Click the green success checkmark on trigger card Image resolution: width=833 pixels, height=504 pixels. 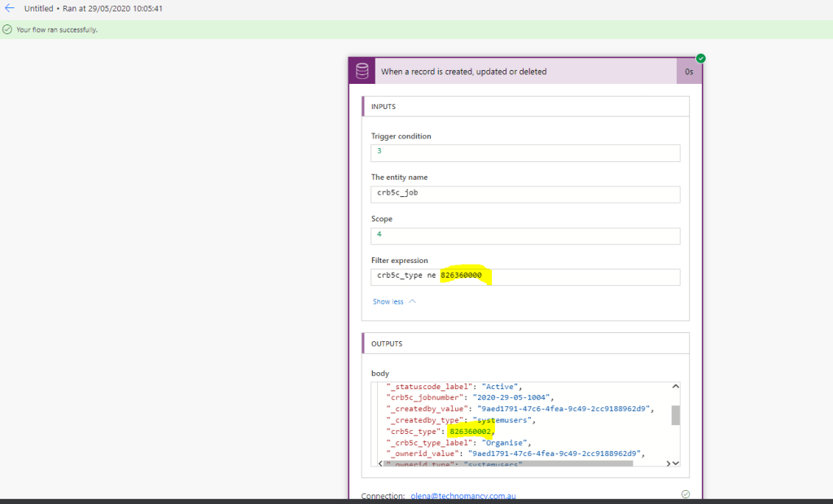pyautogui.click(x=701, y=58)
